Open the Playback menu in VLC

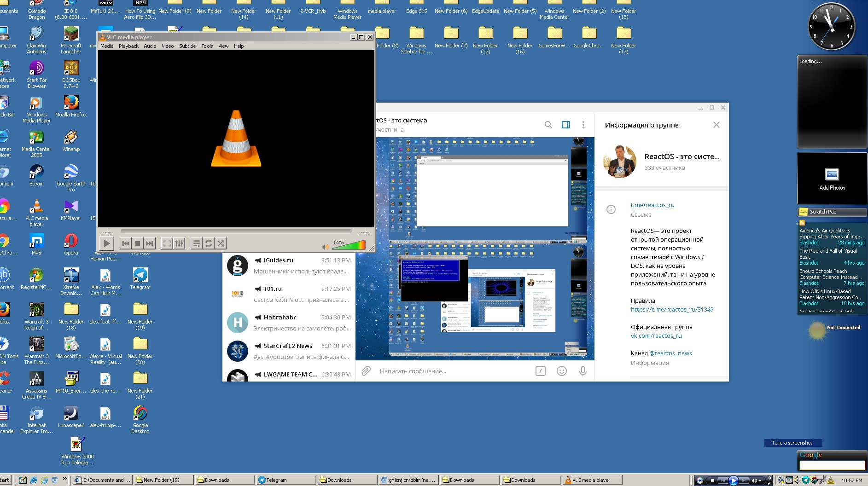pos(128,46)
